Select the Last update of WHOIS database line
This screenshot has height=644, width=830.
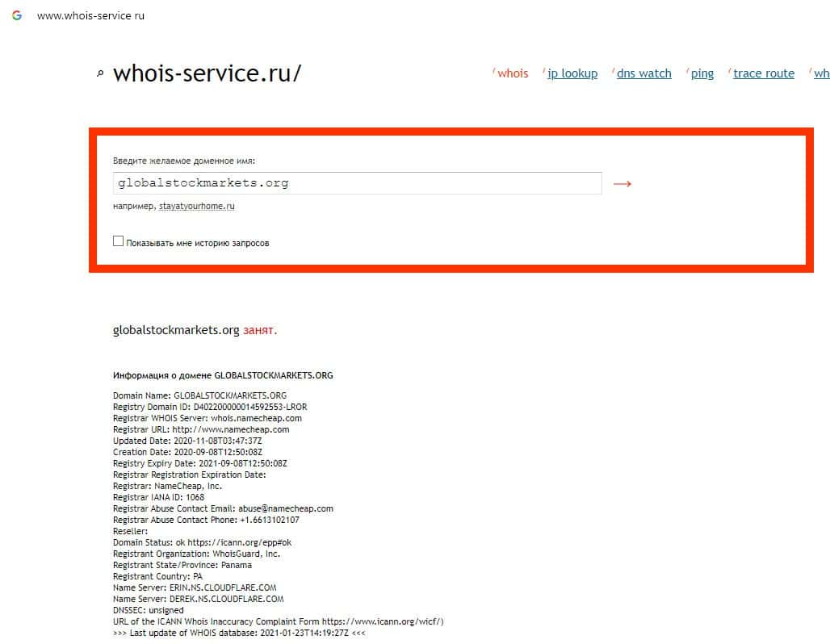(239, 633)
